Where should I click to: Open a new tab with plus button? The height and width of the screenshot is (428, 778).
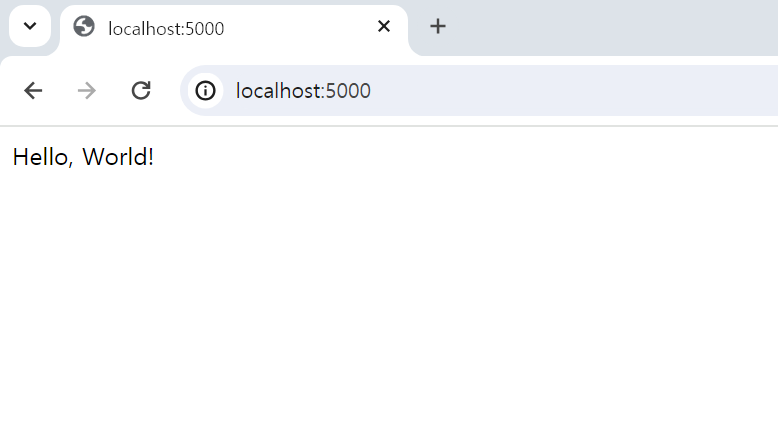[x=438, y=26]
